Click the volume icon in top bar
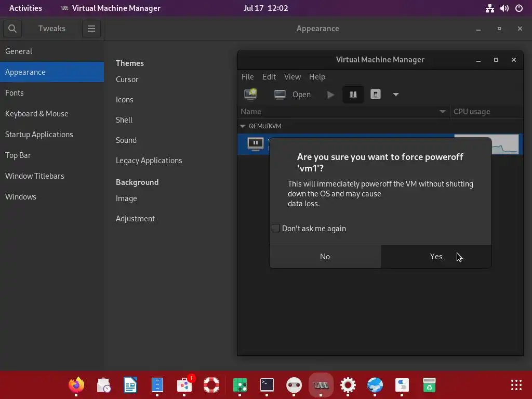This screenshot has height=399, width=532. click(504, 8)
